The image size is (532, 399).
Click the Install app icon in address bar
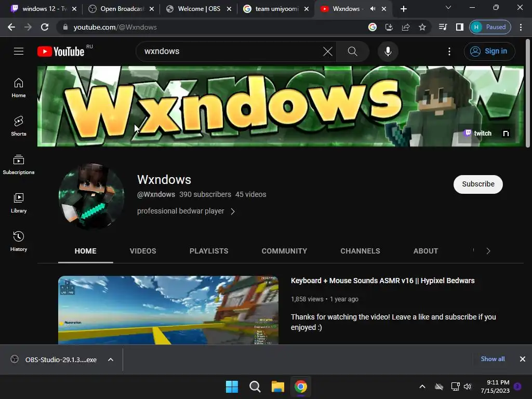pyautogui.click(x=389, y=27)
